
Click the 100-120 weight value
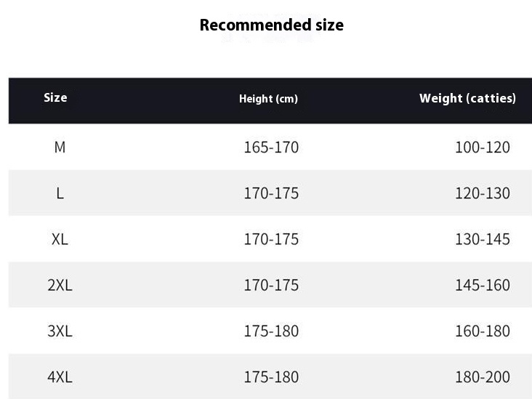click(x=483, y=148)
